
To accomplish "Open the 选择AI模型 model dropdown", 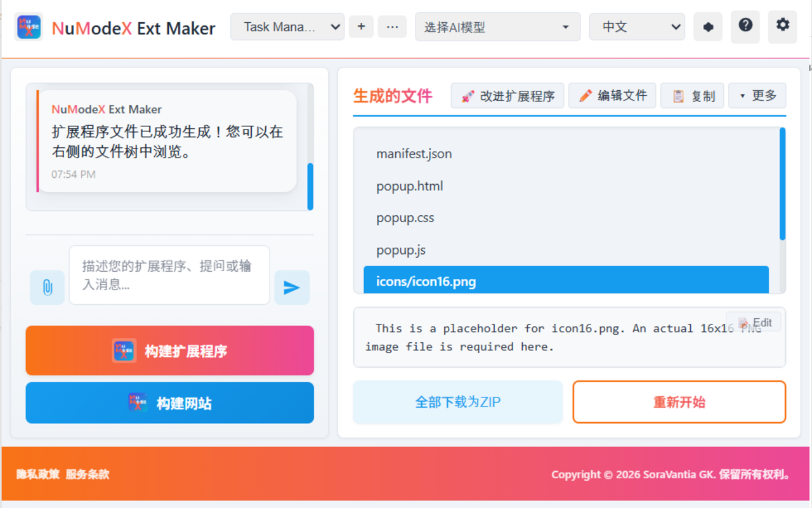I will 497,27.
